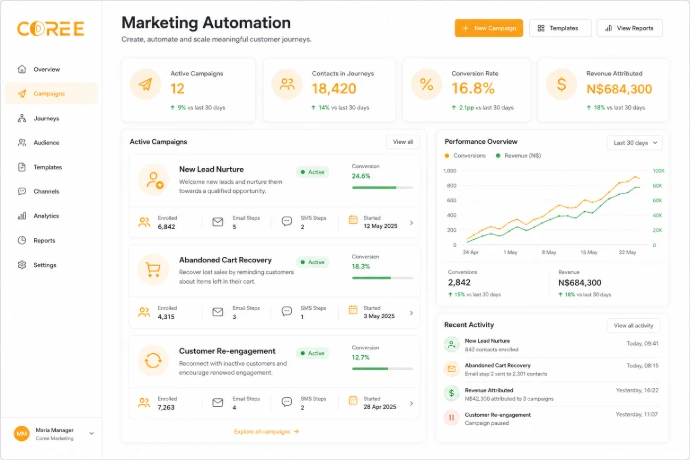The width and height of the screenshot is (690, 460).
Task: Click the Abandoned Cart Recovery cart icon
Action: pyautogui.click(x=154, y=269)
